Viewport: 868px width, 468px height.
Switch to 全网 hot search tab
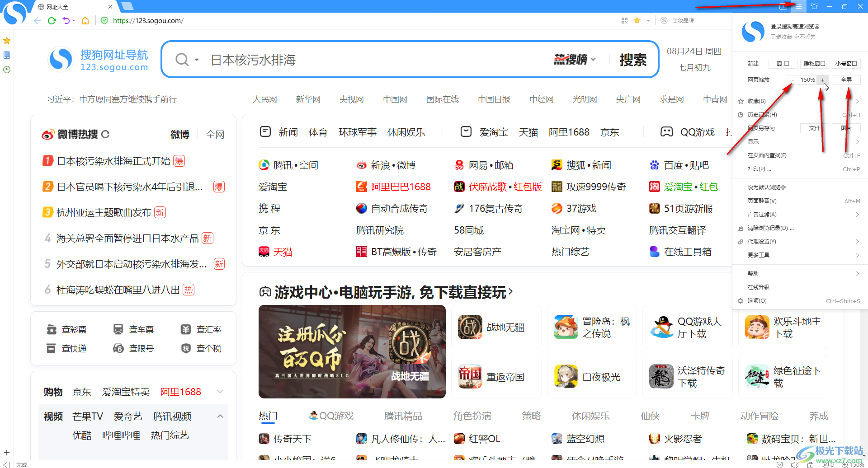tap(215, 135)
